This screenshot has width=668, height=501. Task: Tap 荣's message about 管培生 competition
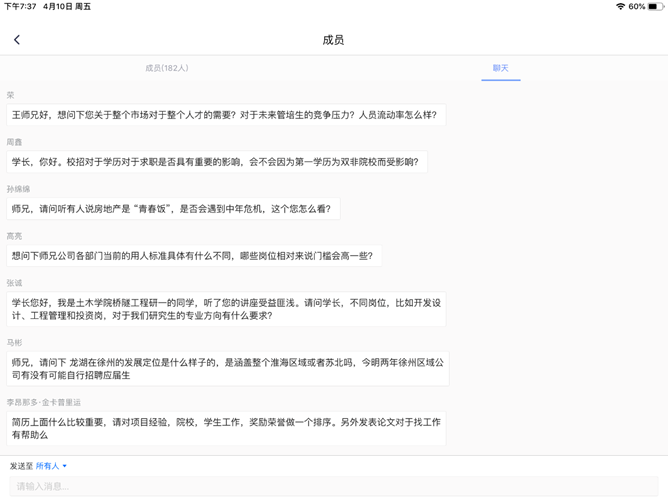coord(225,115)
